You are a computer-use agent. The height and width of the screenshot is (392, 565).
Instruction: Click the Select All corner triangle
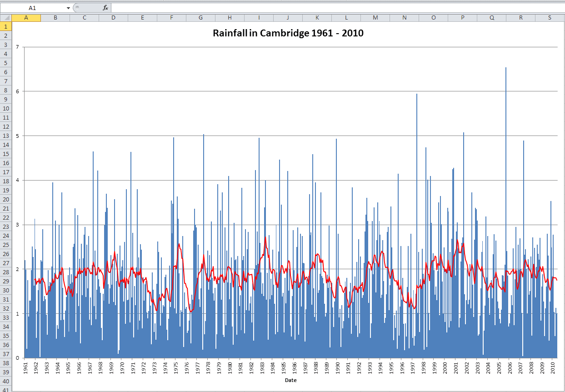[x=6, y=18]
